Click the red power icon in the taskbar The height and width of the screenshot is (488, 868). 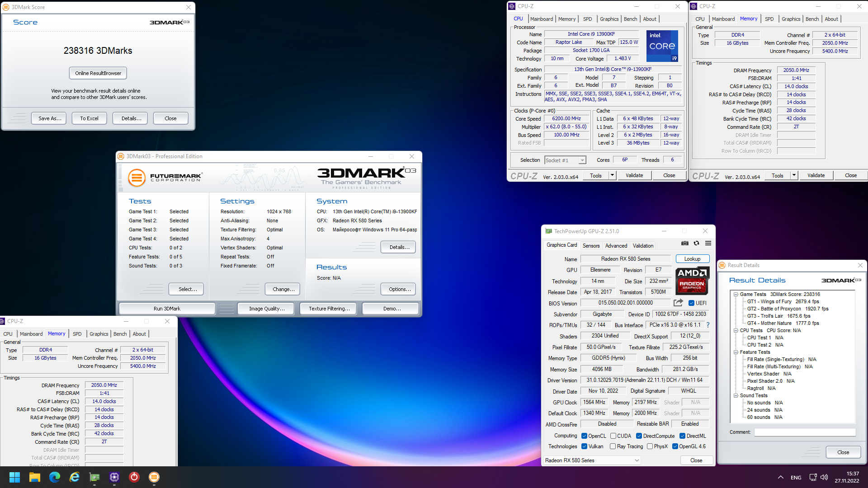tap(134, 477)
